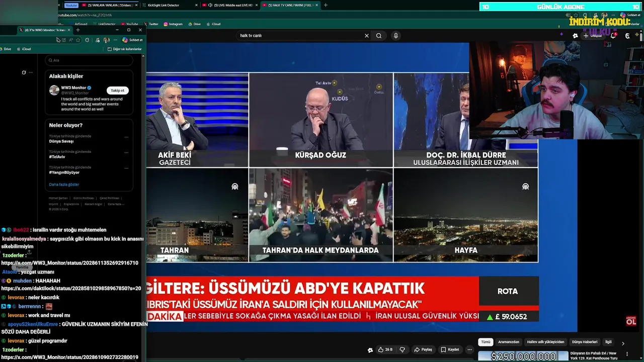Screen dimensions: 644x362
Task: Open the YouTube bookmark in bookmarks bar
Action: 129,24
